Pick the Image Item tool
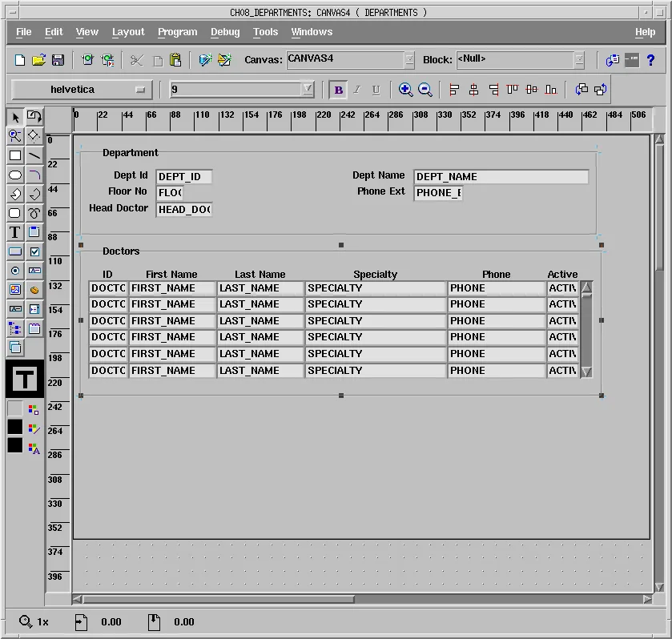Screen dimensions: 672x639 [15, 290]
